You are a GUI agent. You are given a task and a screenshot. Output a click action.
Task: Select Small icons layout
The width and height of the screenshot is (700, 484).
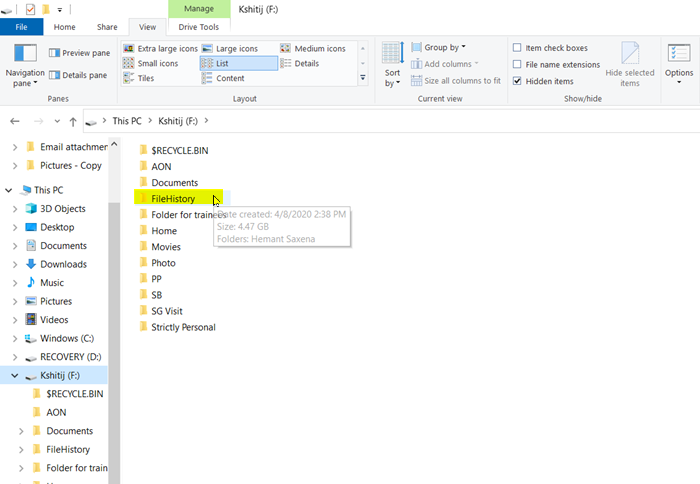(x=150, y=63)
